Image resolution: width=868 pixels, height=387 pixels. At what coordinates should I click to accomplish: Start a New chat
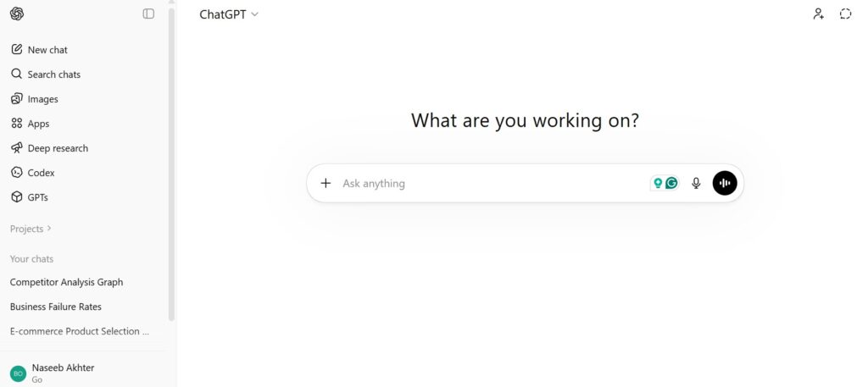47,50
